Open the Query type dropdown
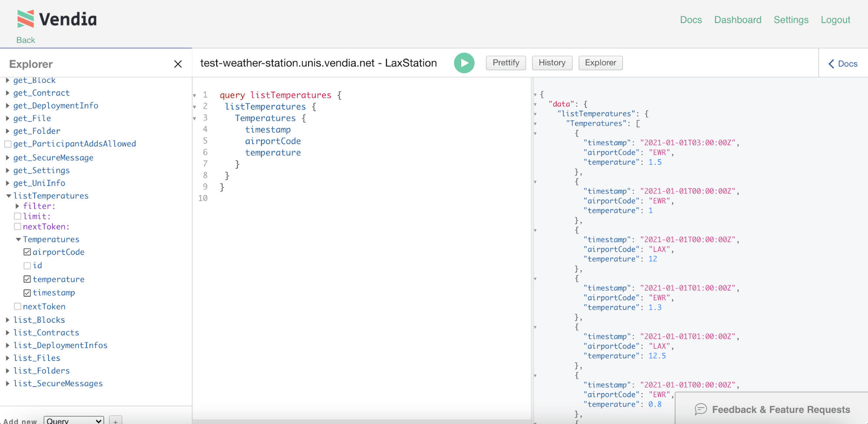Image resolution: width=868 pixels, height=424 pixels. tap(74, 420)
